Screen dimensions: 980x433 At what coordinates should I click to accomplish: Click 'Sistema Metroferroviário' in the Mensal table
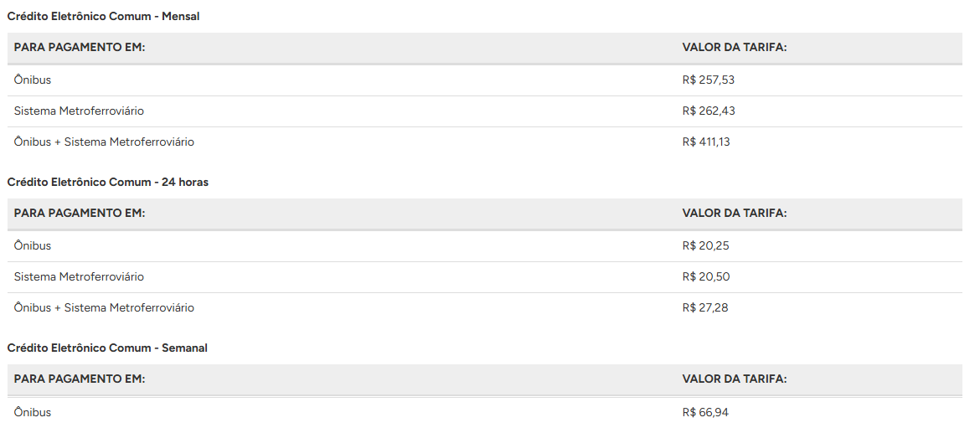pyautogui.click(x=79, y=111)
